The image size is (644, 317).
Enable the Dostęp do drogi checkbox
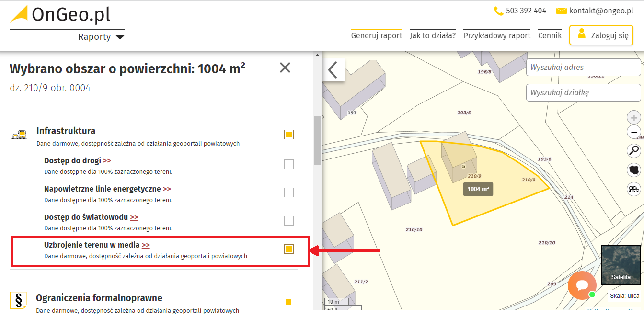pyautogui.click(x=288, y=164)
